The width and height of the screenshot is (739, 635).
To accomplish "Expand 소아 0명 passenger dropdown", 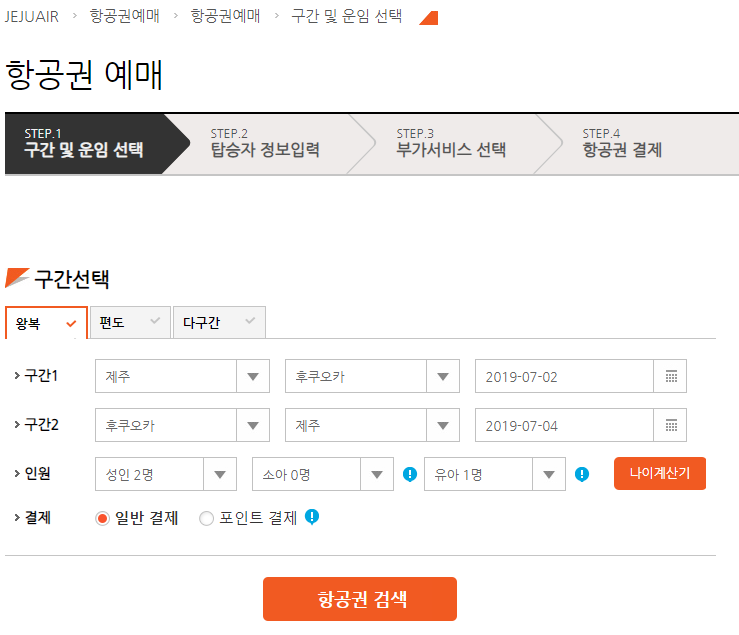I will coord(323,474).
